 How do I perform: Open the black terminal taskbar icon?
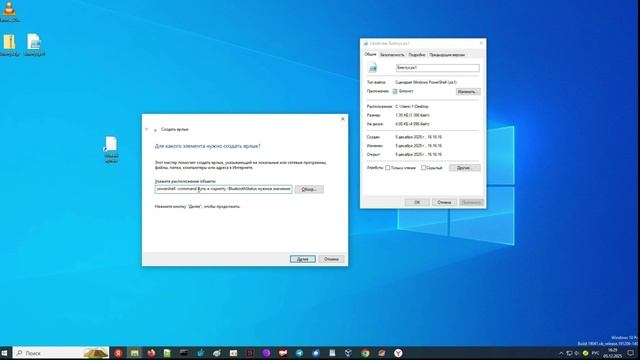[x=184, y=353]
